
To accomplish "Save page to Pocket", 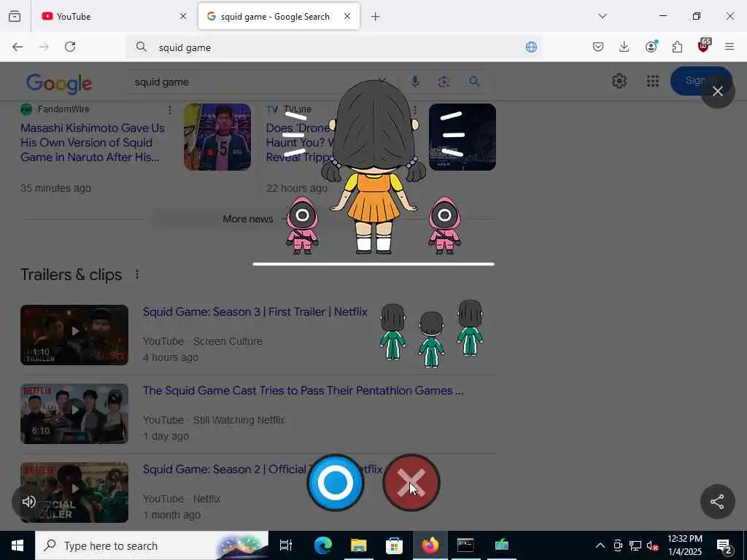I will pyautogui.click(x=598, y=47).
